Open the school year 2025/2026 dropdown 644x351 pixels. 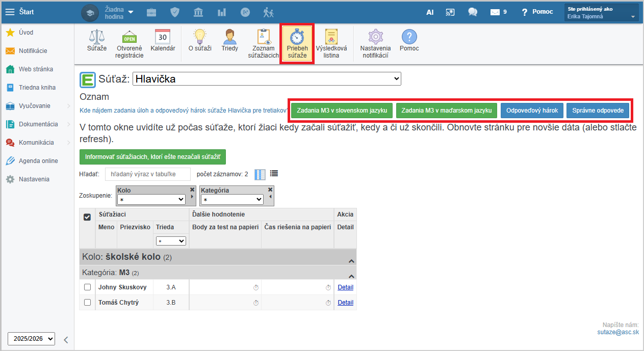pos(31,338)
